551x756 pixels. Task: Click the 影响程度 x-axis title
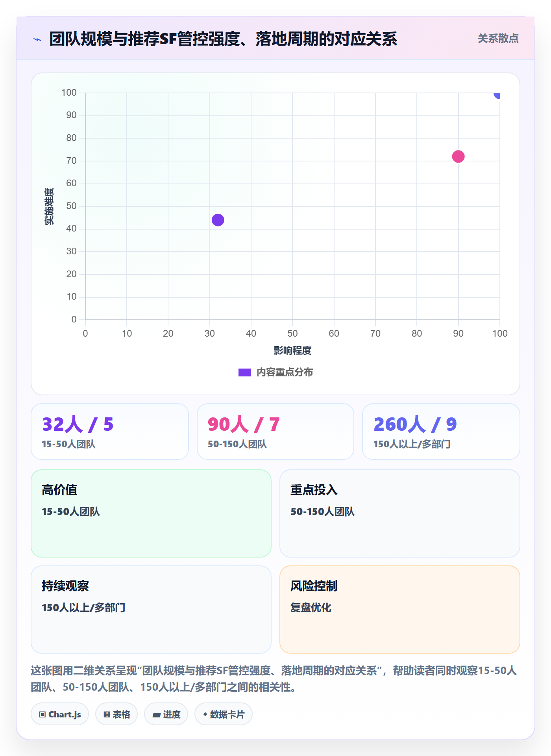pyautogui.click(x=292, y=350)
